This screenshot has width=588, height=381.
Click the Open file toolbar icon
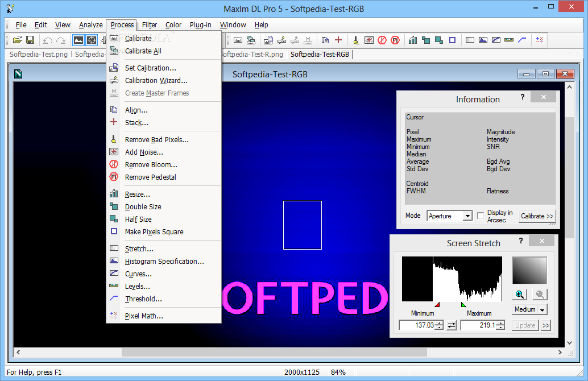point(17,40)
